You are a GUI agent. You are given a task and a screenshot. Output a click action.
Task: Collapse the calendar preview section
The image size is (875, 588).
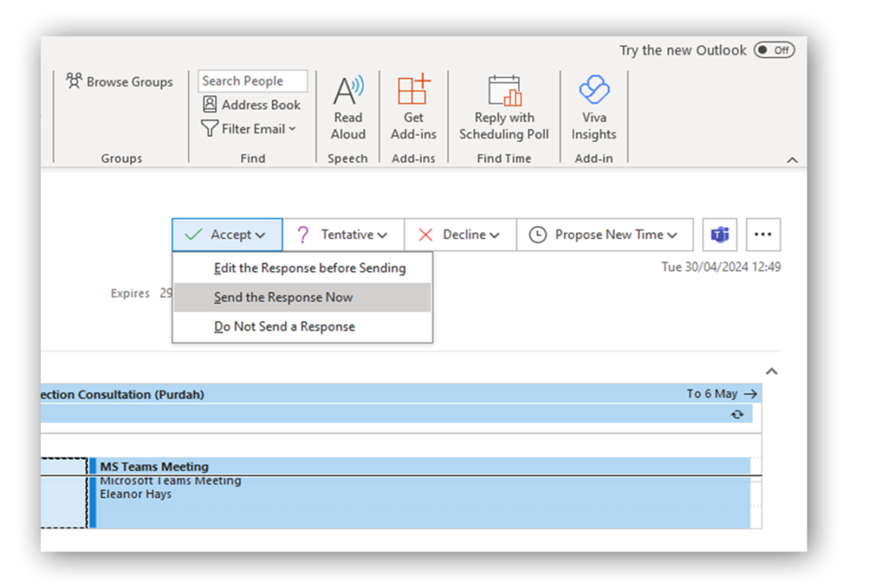pyautogui.click(x=772, y=371)
